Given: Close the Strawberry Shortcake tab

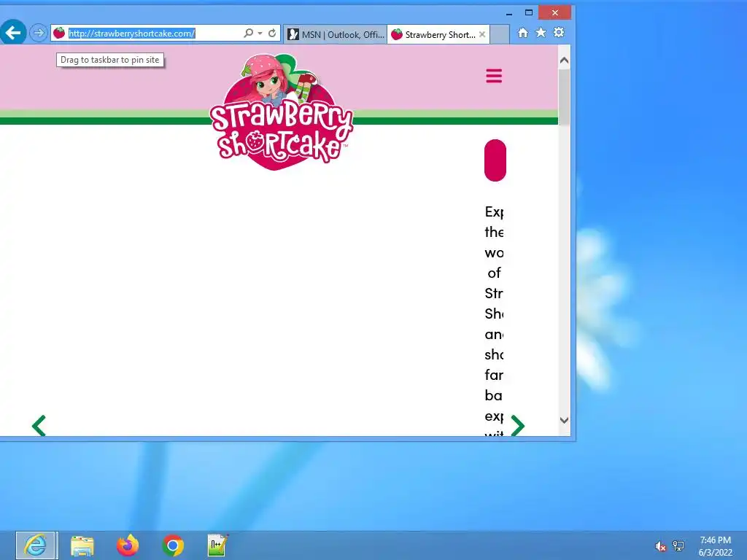Looking at the screenshot, I should 482,34.
